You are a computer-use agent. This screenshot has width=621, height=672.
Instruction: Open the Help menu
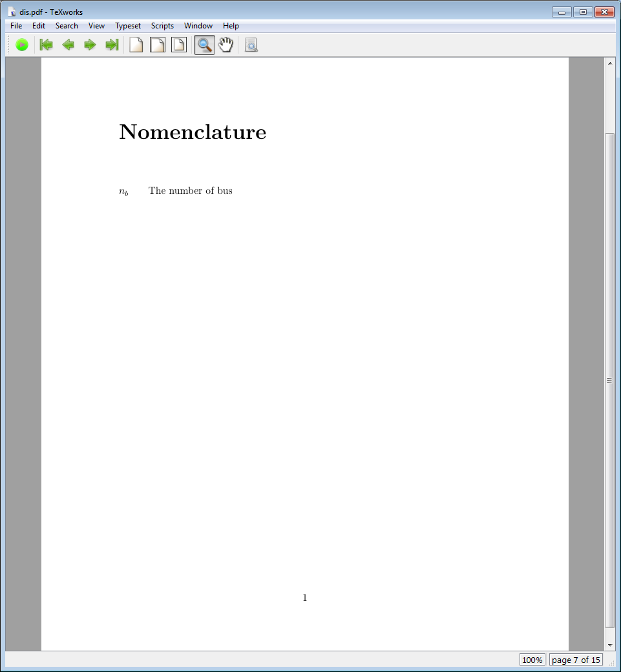coord(231,26)
